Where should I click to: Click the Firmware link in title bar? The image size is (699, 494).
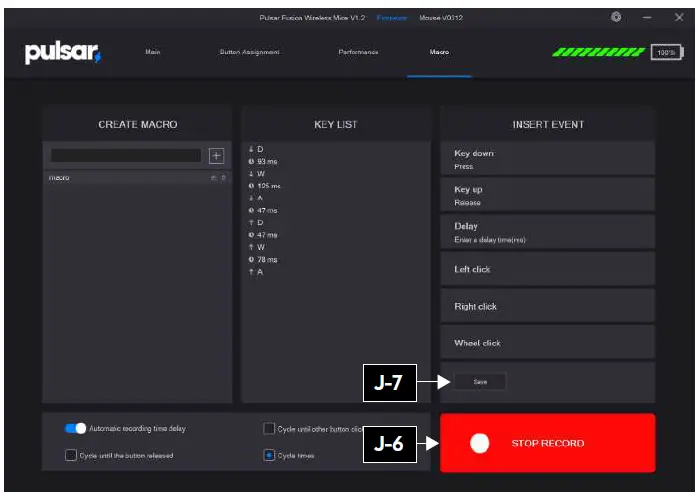[x=391, y=18]
